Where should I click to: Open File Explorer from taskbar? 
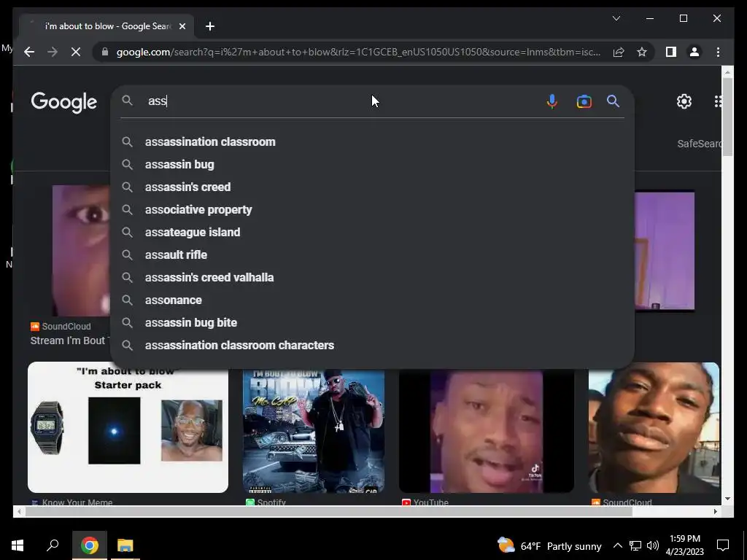(x=125, y=545)
